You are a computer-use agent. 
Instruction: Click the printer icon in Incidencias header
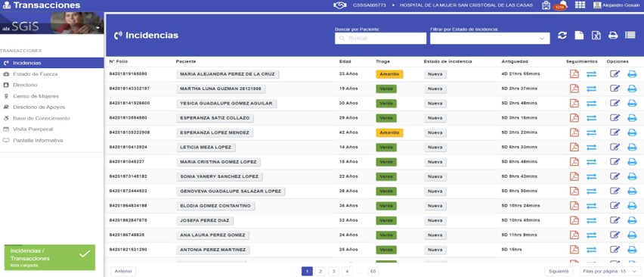pos(613,36)
